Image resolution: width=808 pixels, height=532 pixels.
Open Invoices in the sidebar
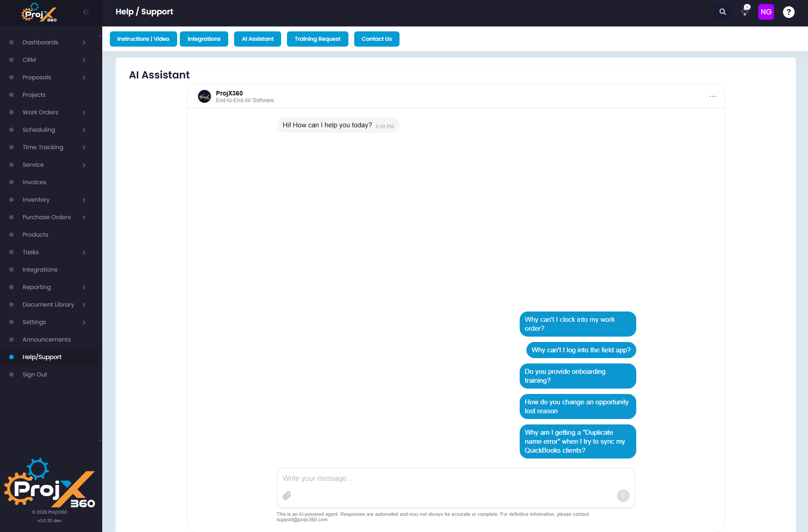(49, 182)
